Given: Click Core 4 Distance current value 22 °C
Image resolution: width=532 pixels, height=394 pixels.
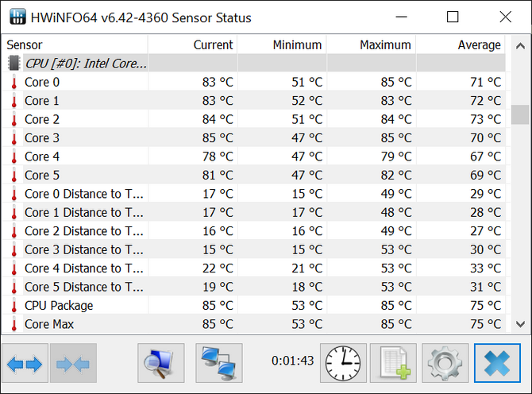Looking at the screenshot, I should tap(218, 268).
